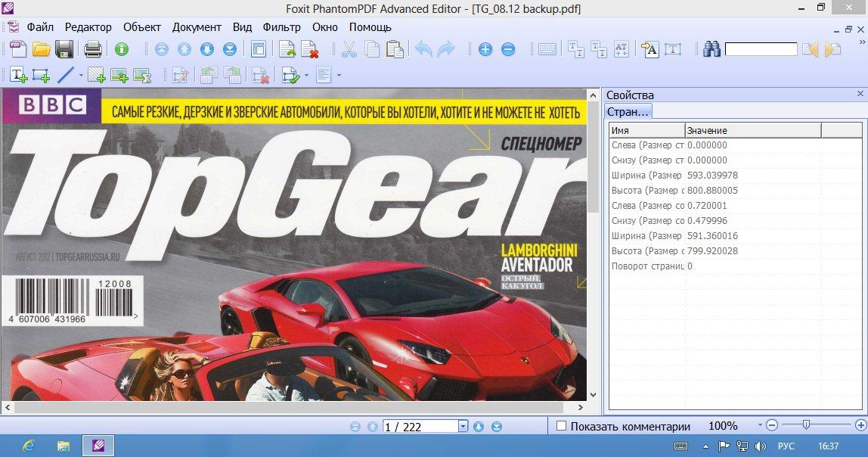This screenshot has height=457, width=868.
Task: Click the vertical scrollbar down arrow
Action: (x=593, y=395)
